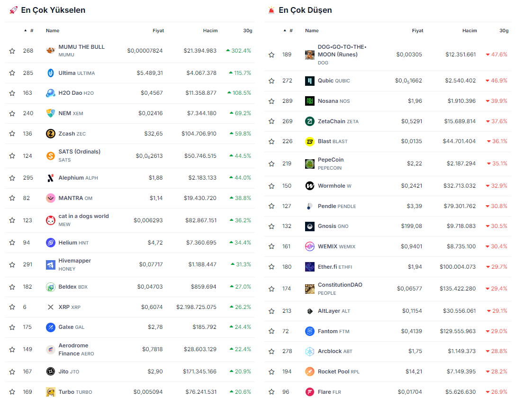Click the XRP logo icon
This screenshot has width=532, height=399.
51,307
